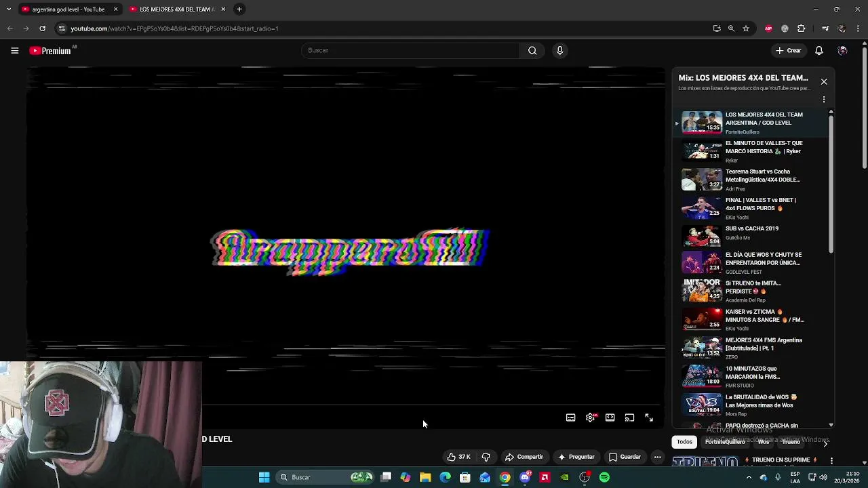Open Chrome zoom control icon
This screenshot has height=488, width=868.
pos(731,28)
